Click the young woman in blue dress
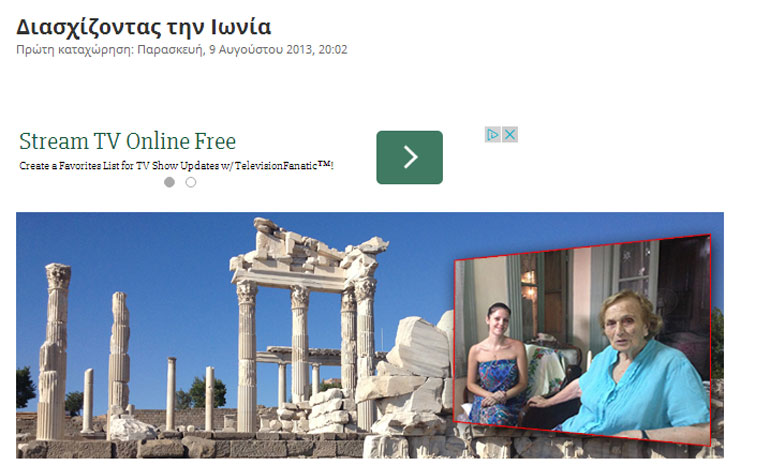 (496, 366)
